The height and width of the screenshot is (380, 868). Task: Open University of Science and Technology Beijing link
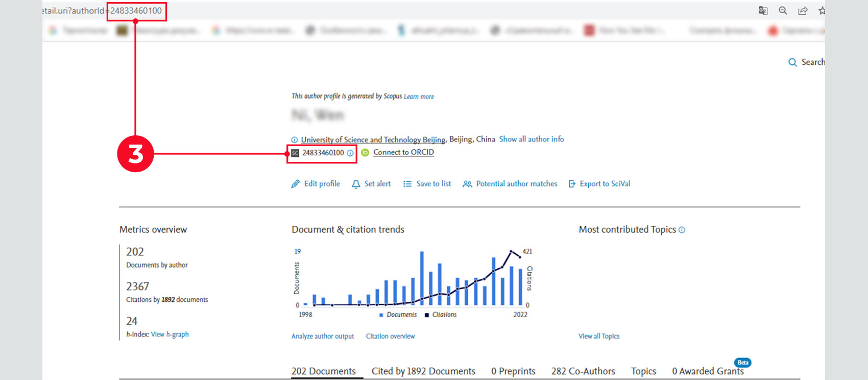point(373,139)
